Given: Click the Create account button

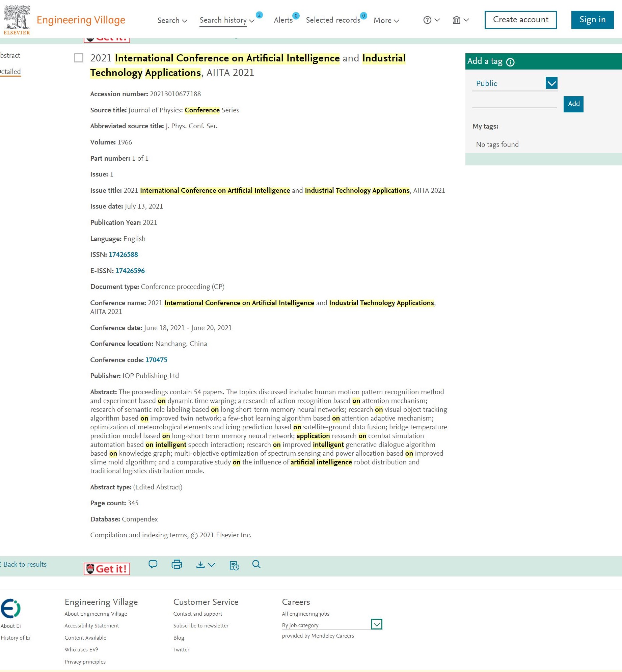Looking at the screenshot, I should click(x=520, y=20).
